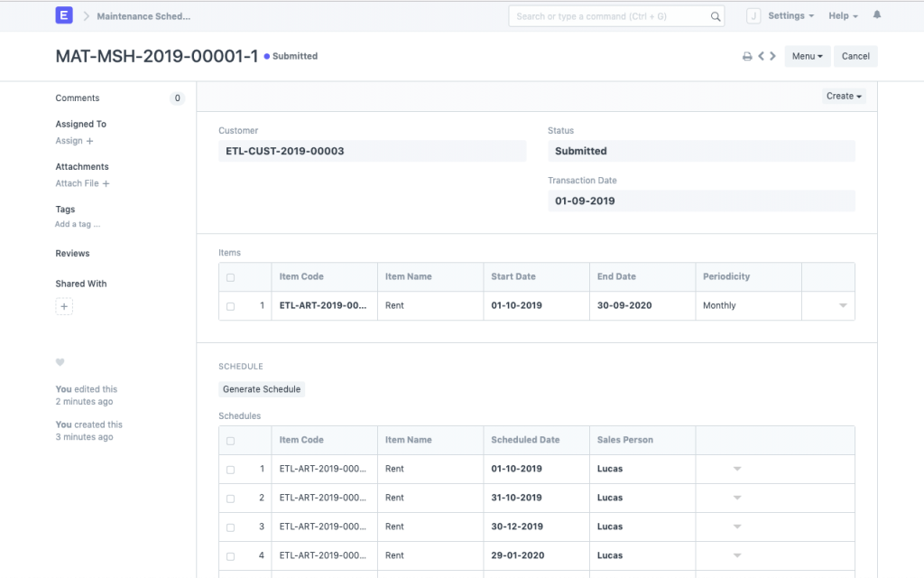Image resolution: width=924 pixels, height=578 pixels.
Task: Click the search magnifier icon
Action: point(715,16)
